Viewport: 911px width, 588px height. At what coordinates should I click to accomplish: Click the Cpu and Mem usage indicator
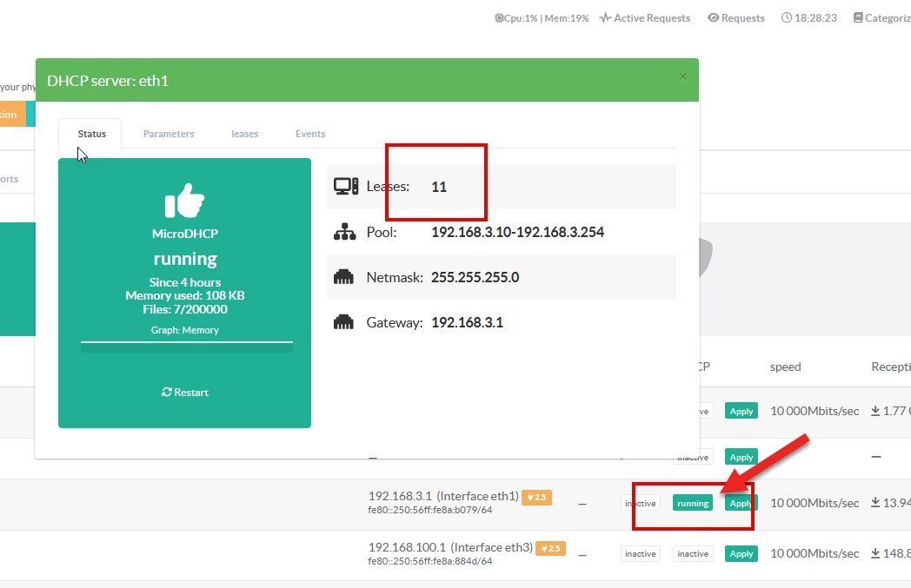point(542,18)
